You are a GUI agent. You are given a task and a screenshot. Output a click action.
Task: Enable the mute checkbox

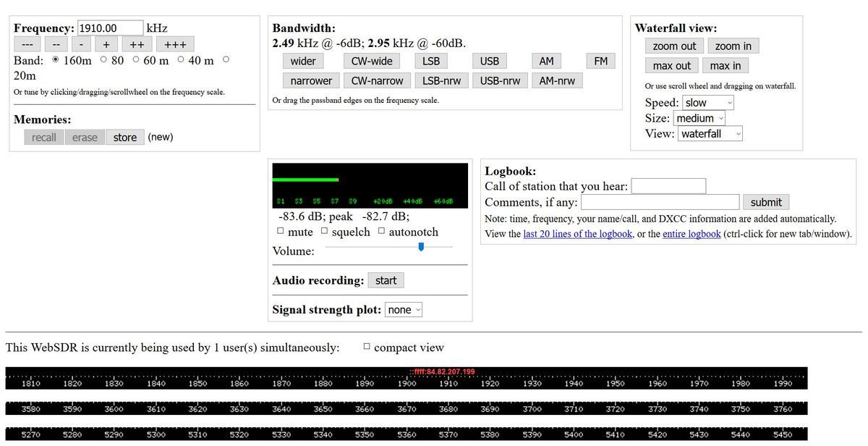281,232
